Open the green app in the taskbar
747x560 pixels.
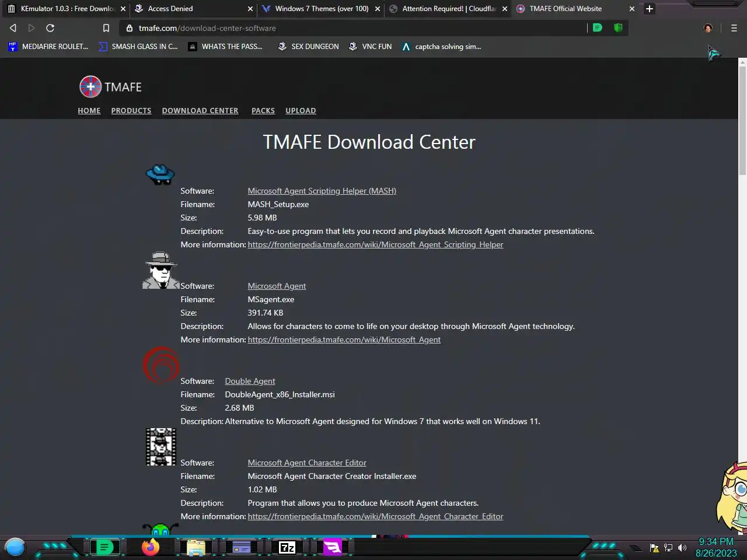105,547
